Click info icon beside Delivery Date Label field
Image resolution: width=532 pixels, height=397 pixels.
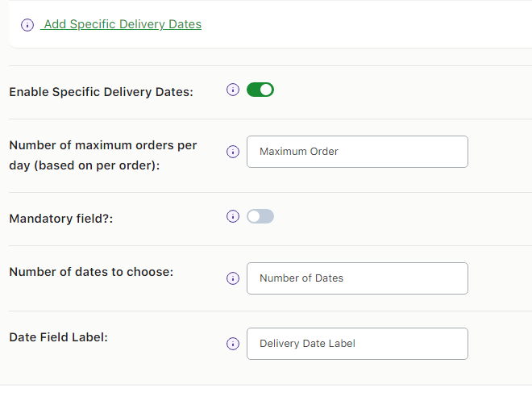click(233, 344)
